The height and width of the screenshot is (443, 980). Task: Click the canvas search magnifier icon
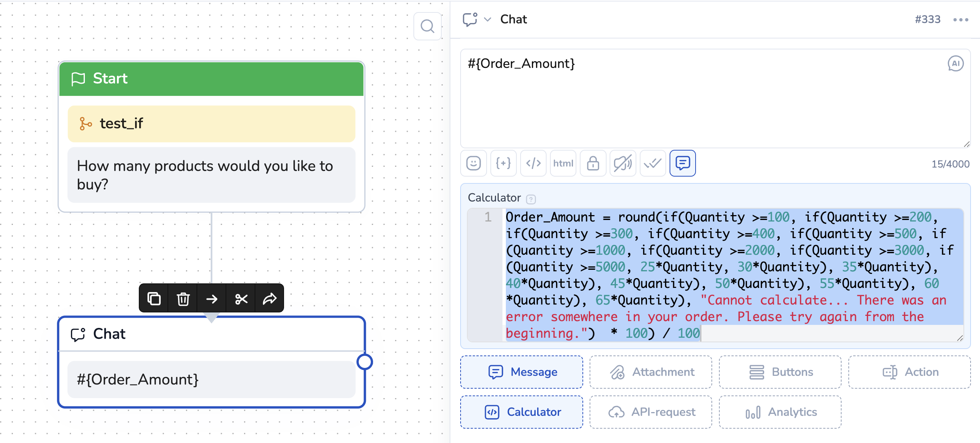tap(427, 26)
